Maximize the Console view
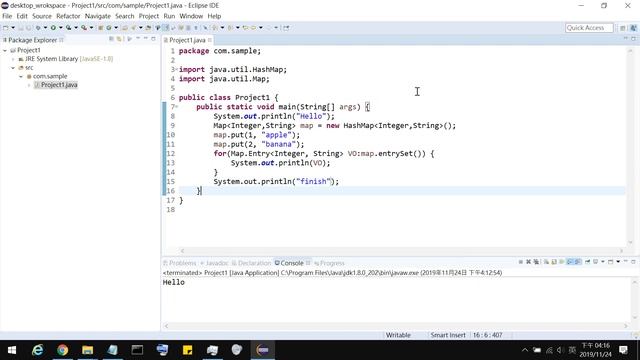Viewport: 640px width, 360px height. 633,261
